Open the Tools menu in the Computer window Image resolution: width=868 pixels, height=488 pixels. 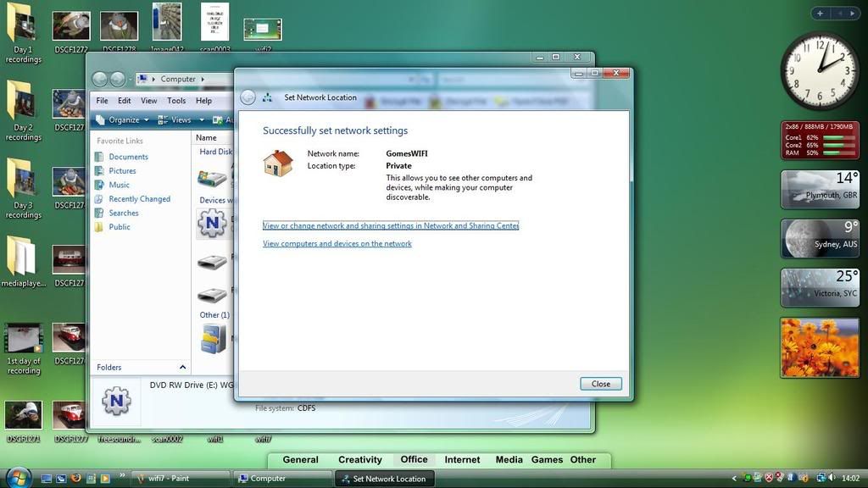click(x=176, y=101)
